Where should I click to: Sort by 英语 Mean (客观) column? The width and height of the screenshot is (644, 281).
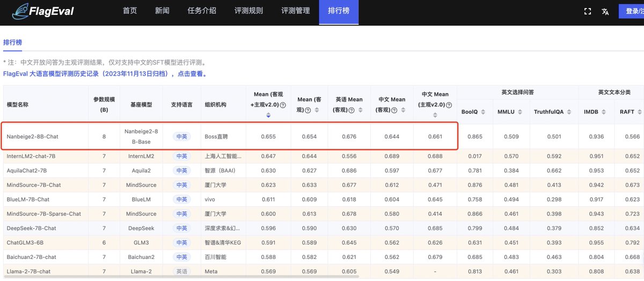[362, 110]
